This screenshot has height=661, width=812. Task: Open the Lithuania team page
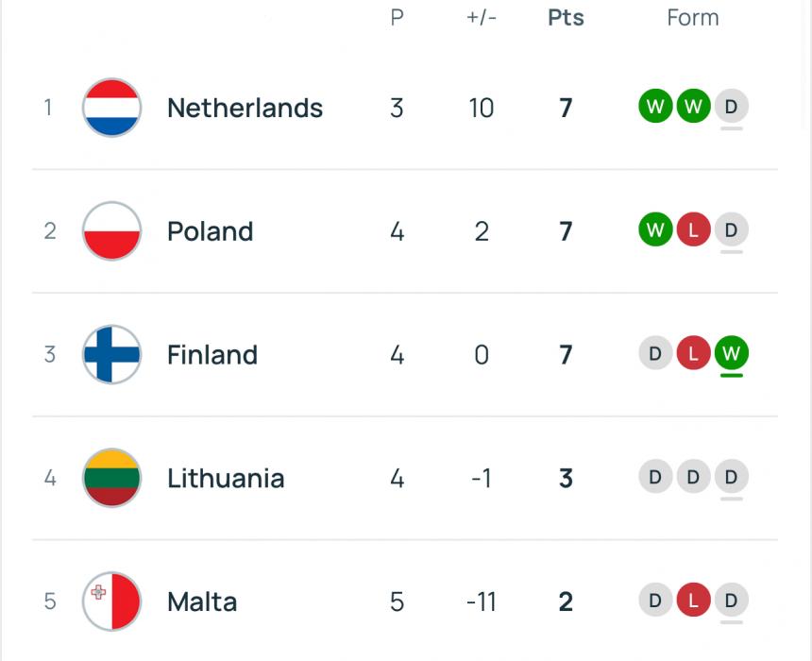coord(226,478)
